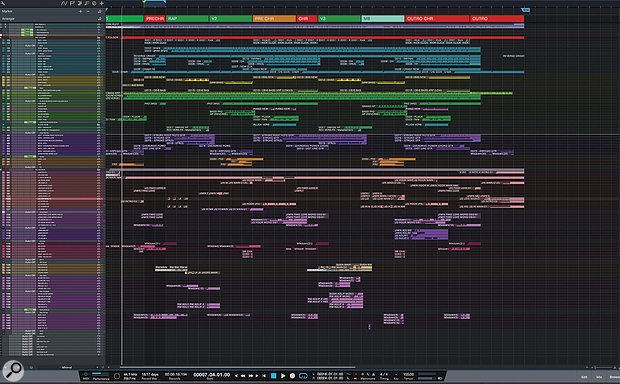620x384 pixels.
Task: Stop playback with the blue stop button
Action: 273,375
